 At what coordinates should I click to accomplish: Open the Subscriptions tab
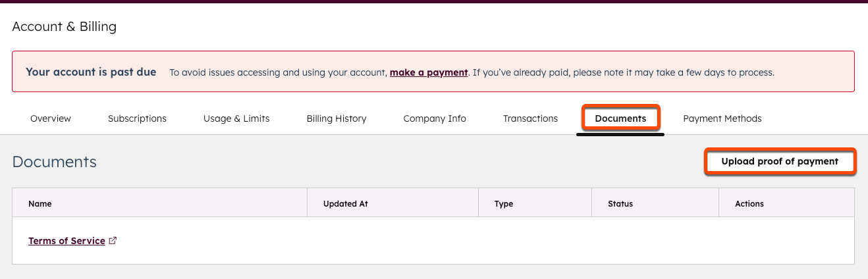pyautogui.click(x=137, y=118)
